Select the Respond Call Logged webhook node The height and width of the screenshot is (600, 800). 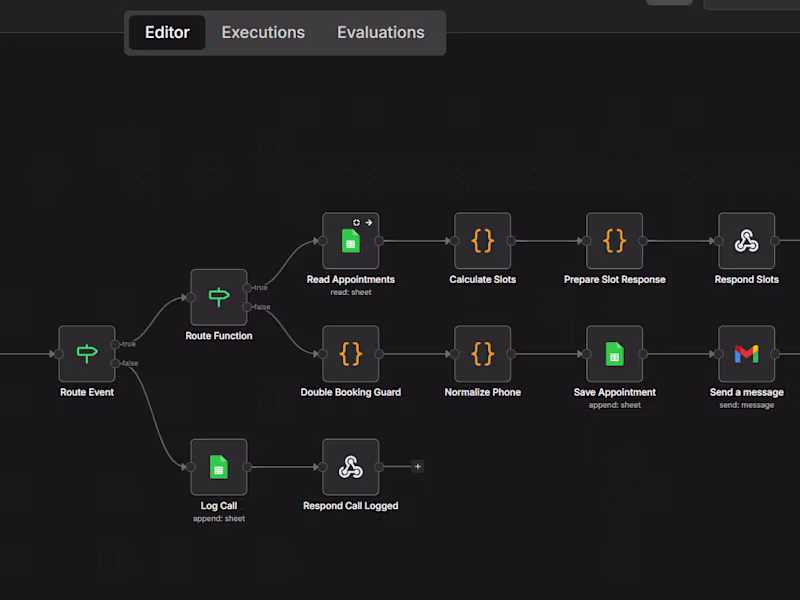coord(351,467)
